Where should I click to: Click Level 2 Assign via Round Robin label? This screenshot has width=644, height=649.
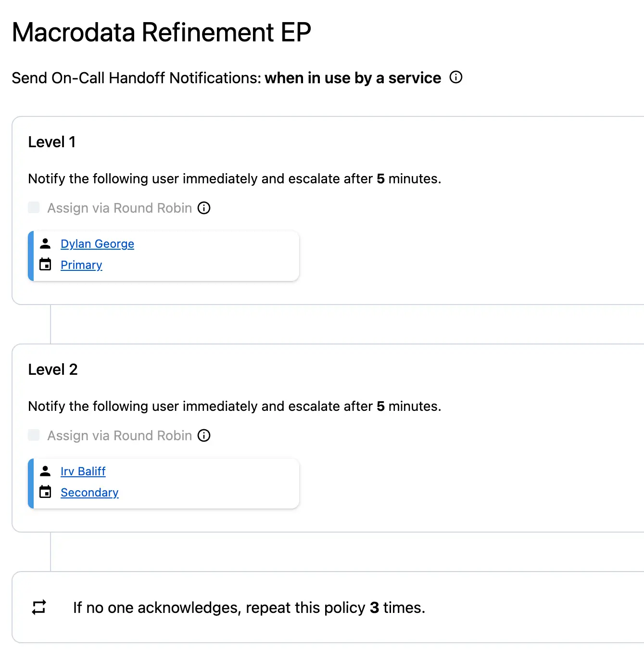(119, 435)
